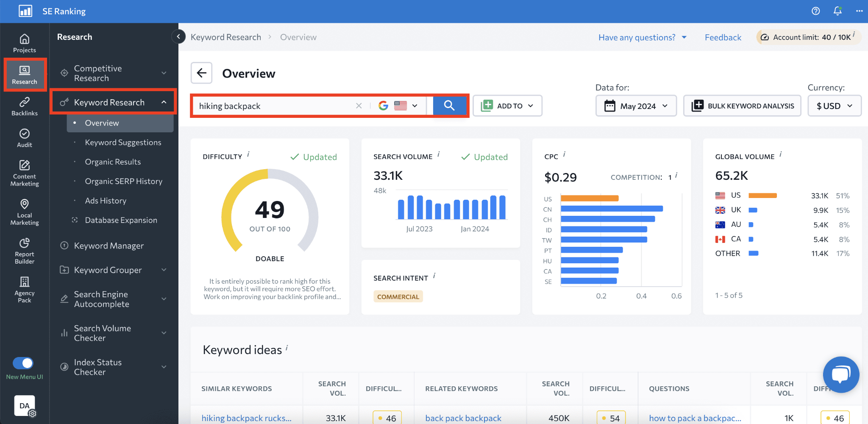Click the orange US bar in CPC chart

click(x=590, y=198)
